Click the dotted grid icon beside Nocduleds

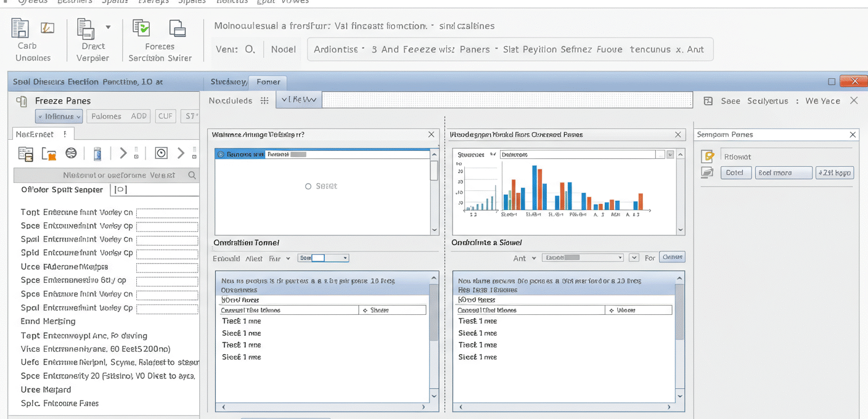pos(264,100)
